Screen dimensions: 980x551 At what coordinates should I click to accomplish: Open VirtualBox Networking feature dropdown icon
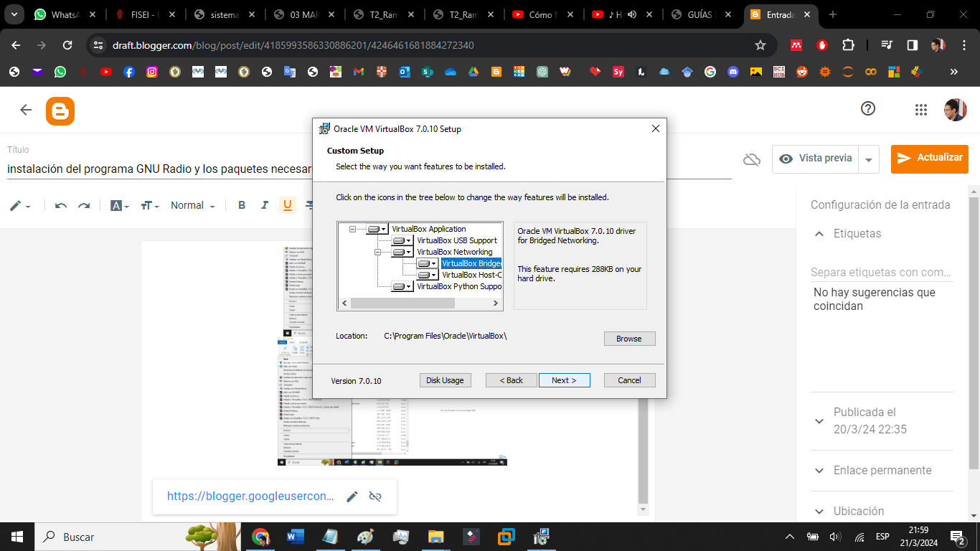click(x=402, y=252)
